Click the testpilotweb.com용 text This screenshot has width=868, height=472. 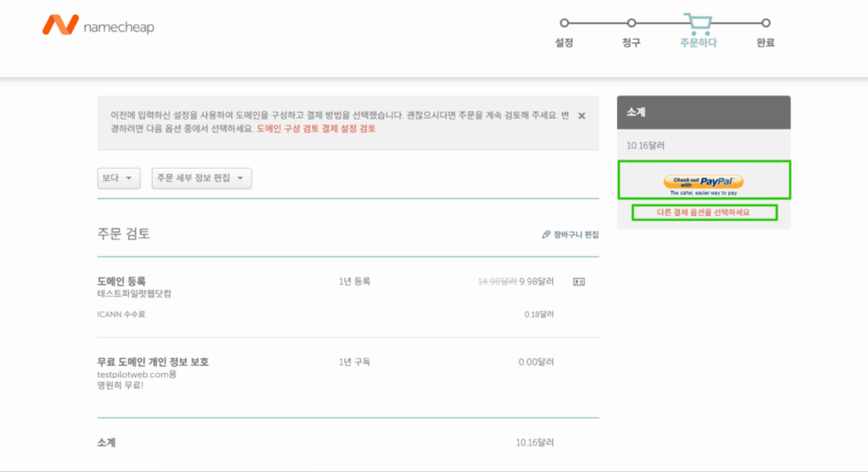tap(136, 375)
